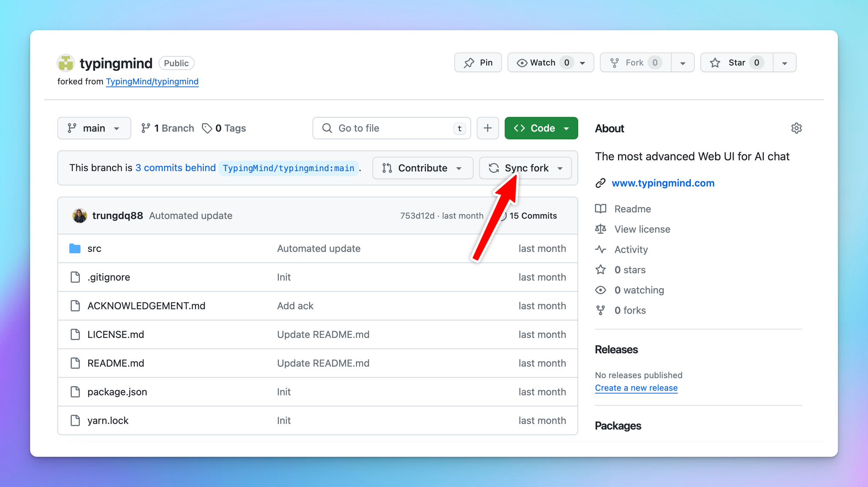Viewport: 868px width, 487px height.
Task: Pin the repository with Pin button
Action: pyautogui.click(x=478, y=63)
